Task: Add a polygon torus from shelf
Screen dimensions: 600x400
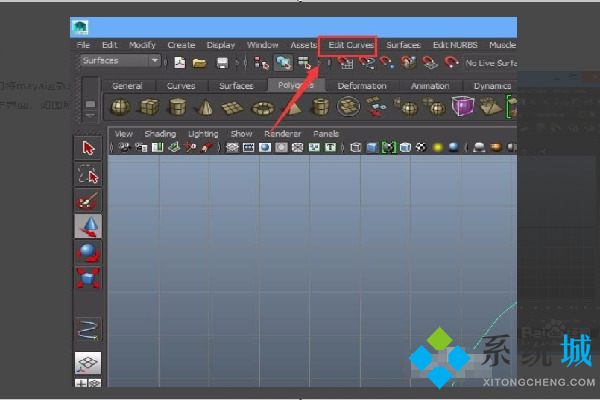Action: [262, 107]
